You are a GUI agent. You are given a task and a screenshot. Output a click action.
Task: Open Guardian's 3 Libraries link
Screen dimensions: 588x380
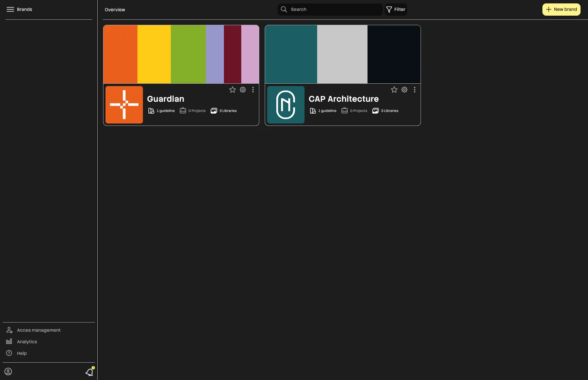click(228, 111)
